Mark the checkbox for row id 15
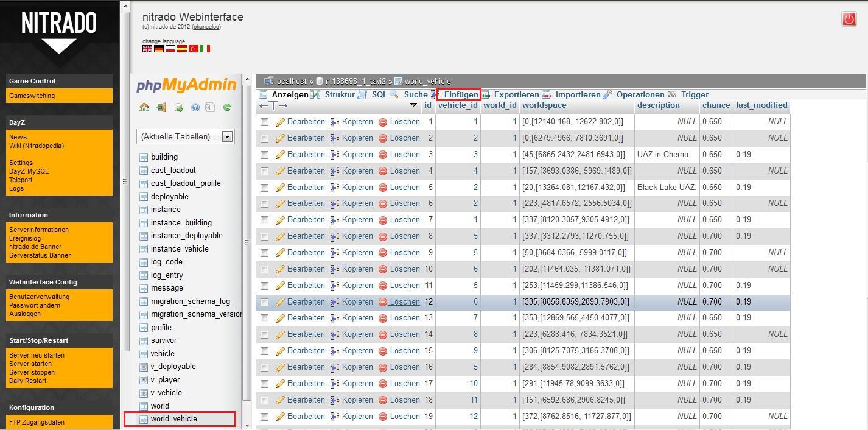The image size is (868, 430). click(x=264, y=351)
